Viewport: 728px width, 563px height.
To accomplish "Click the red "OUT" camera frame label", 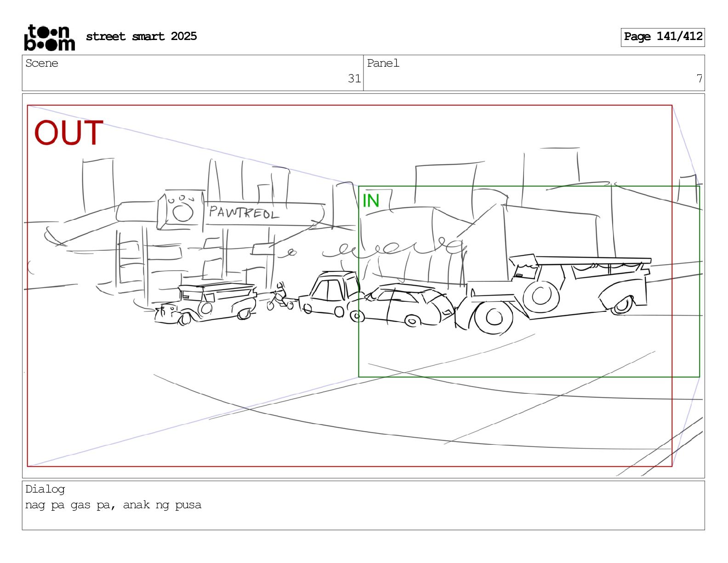I will [x=69, y=133].
